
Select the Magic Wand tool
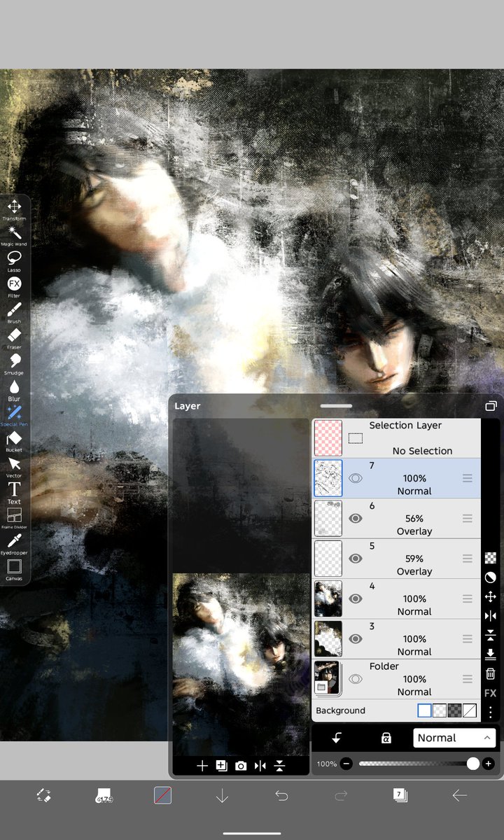click(x=14, y=234)
